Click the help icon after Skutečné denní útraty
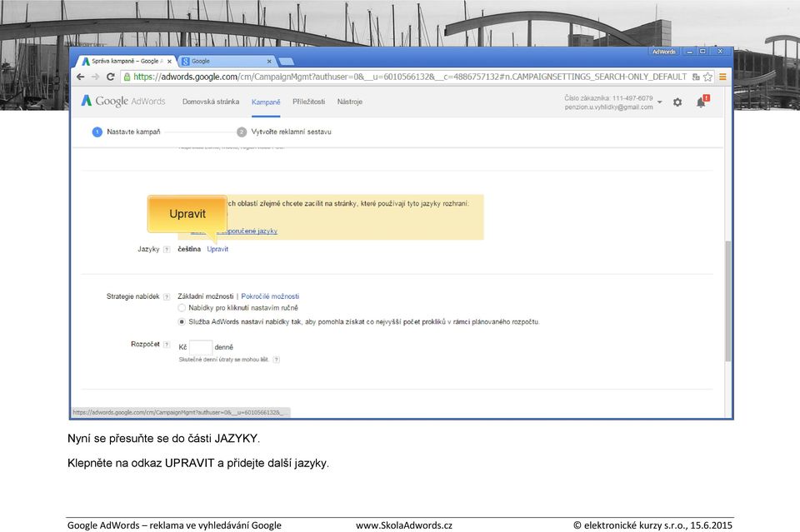This screenshot has height=532, width=800. pos(276,360)
